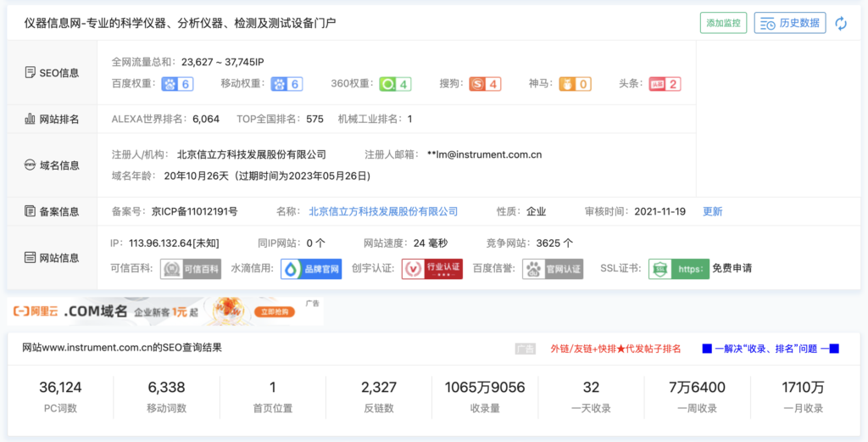Click ALEXA世界排名 value 6,064
Screen dimensions: 868x442
pyautogui.click(x=206, y=119)
